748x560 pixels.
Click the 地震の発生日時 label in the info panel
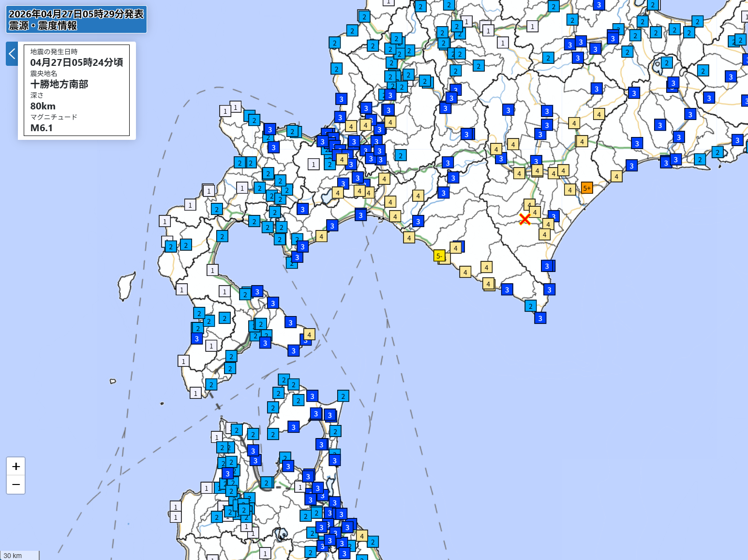pyautogui.click(x=54, y=52)
